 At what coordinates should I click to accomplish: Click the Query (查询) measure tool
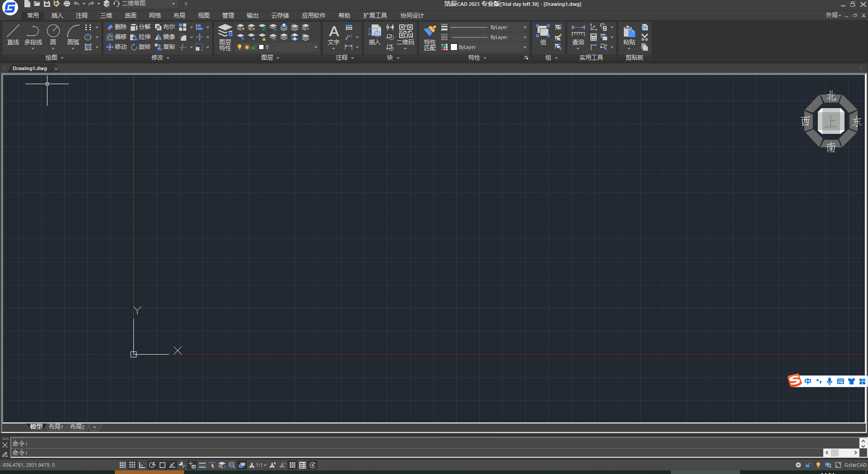[578, 35]
